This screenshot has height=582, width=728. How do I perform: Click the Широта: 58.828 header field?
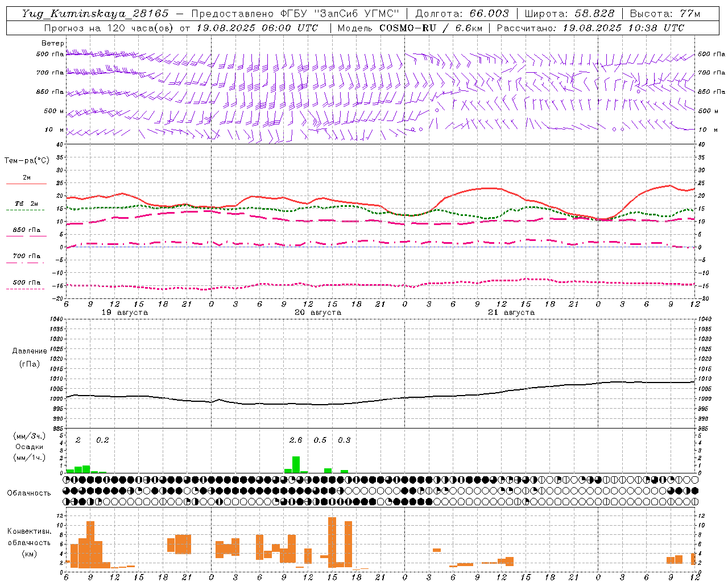pyautogui.click(x=569, y=14)
